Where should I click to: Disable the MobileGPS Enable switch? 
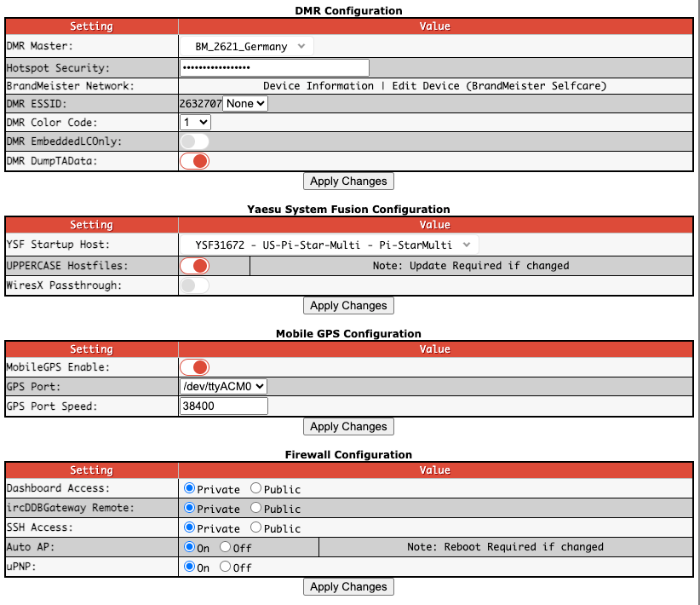(x=194, y=367)
